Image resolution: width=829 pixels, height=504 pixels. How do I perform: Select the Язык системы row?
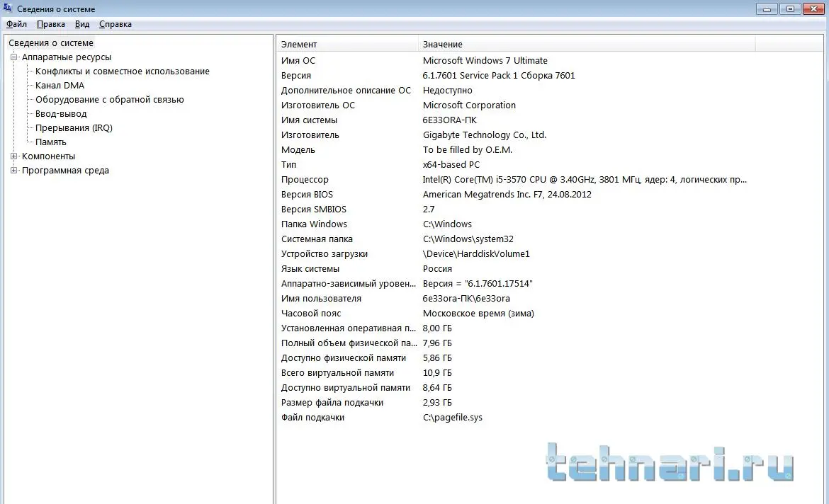tap(310, 268)
